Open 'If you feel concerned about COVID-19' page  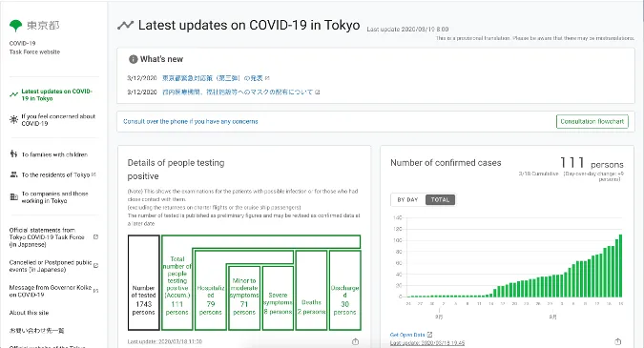pyautogui.click(x=58, y=120)
